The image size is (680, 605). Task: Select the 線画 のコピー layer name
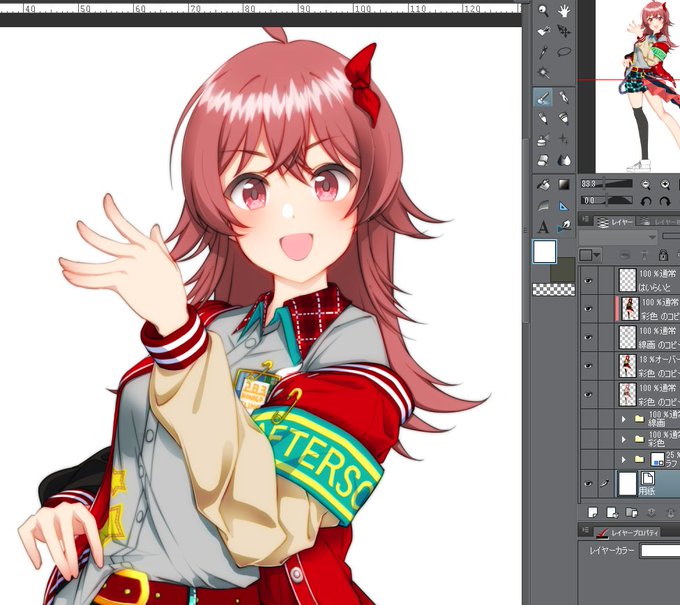(659, 345)
